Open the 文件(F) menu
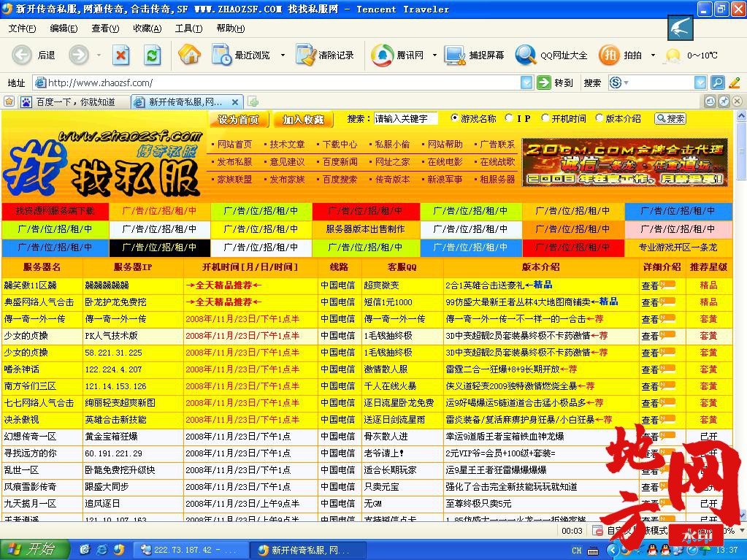 (x=22, y=28)
